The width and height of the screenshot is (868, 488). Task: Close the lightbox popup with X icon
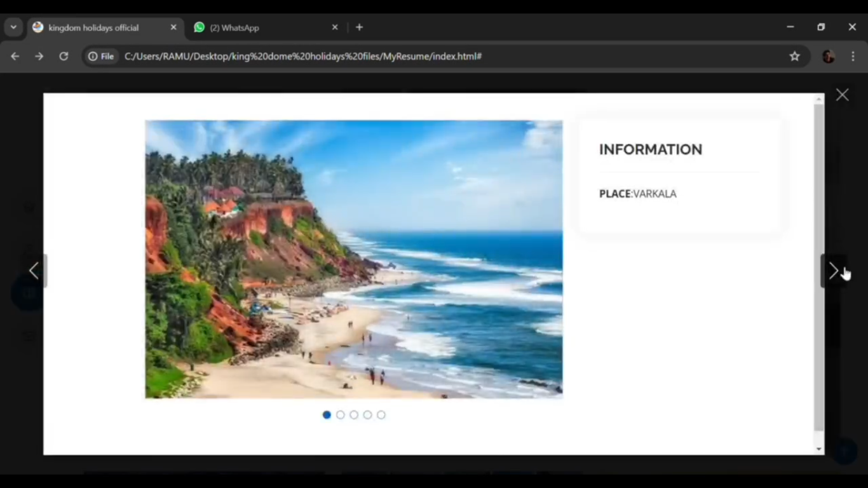pyautogui.click(x=842, y=95)
